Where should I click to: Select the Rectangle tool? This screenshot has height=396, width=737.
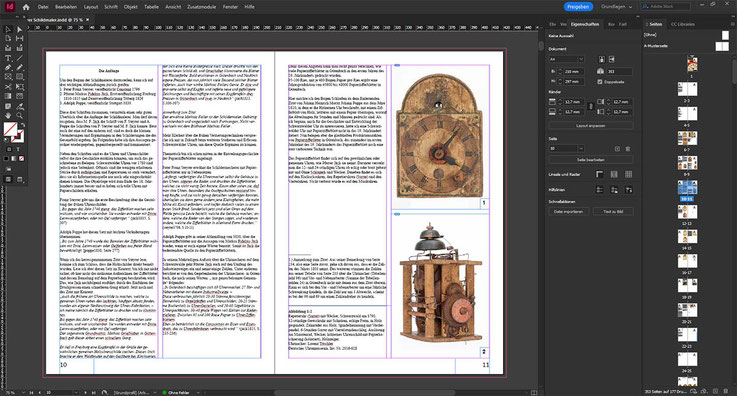point(19,76)
